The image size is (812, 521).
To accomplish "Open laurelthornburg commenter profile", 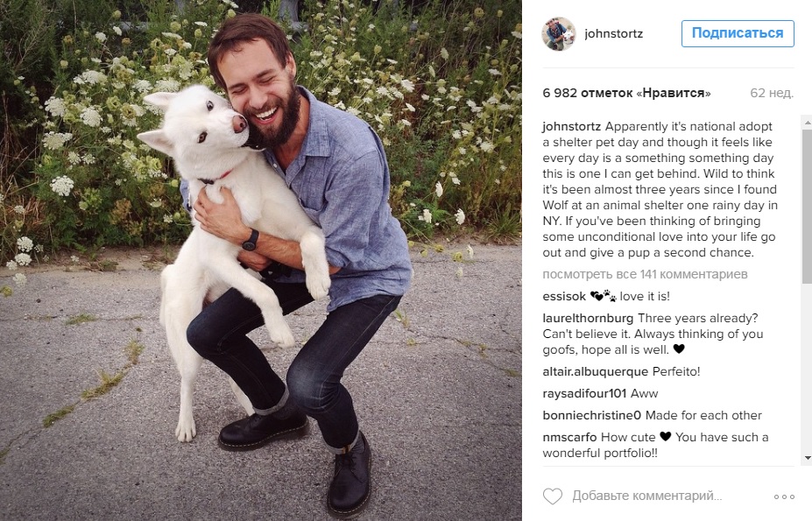I will [588, 318].
